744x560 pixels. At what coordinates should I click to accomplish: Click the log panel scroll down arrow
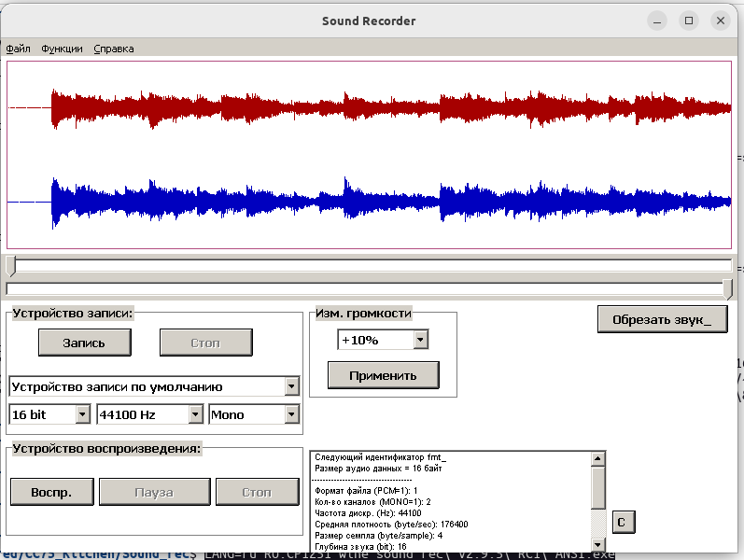(x=597, y=545)
